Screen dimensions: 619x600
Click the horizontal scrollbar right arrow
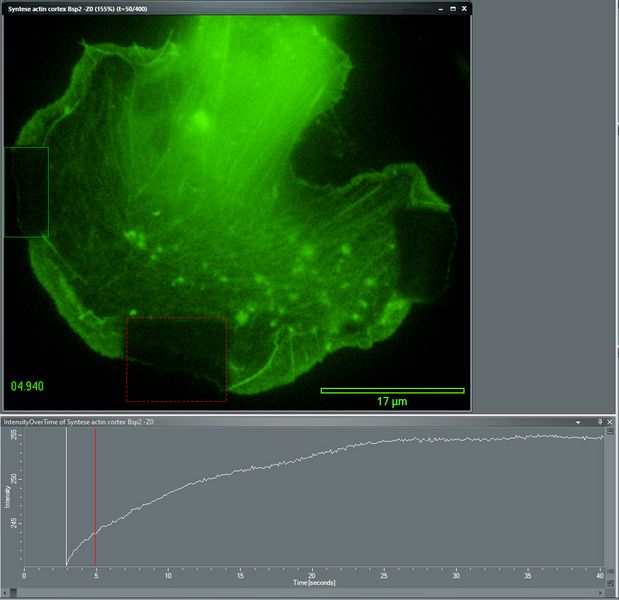click(x=601, y=592)
